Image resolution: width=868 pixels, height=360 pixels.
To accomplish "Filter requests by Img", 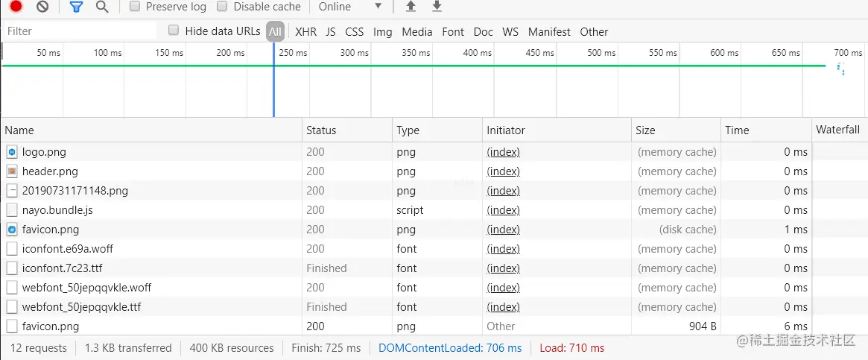I will pyautogui.click(x=382, y=31).
